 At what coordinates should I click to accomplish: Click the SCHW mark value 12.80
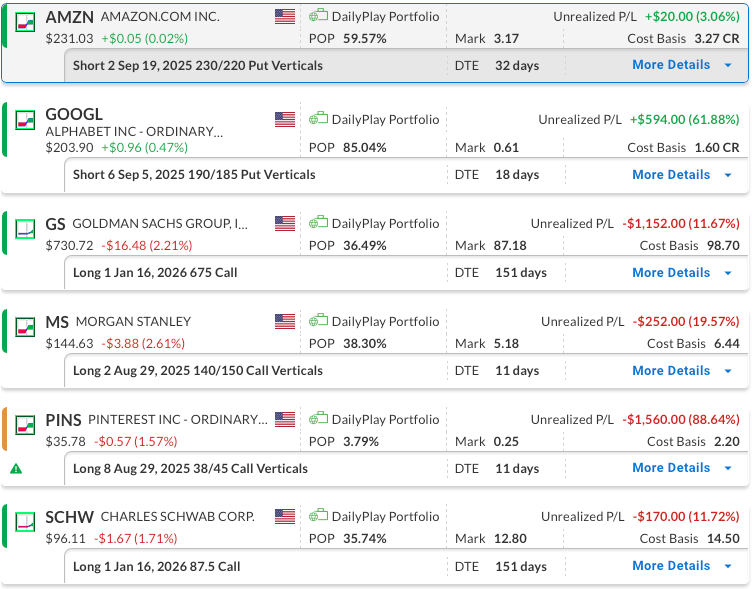tap(510, 539)
